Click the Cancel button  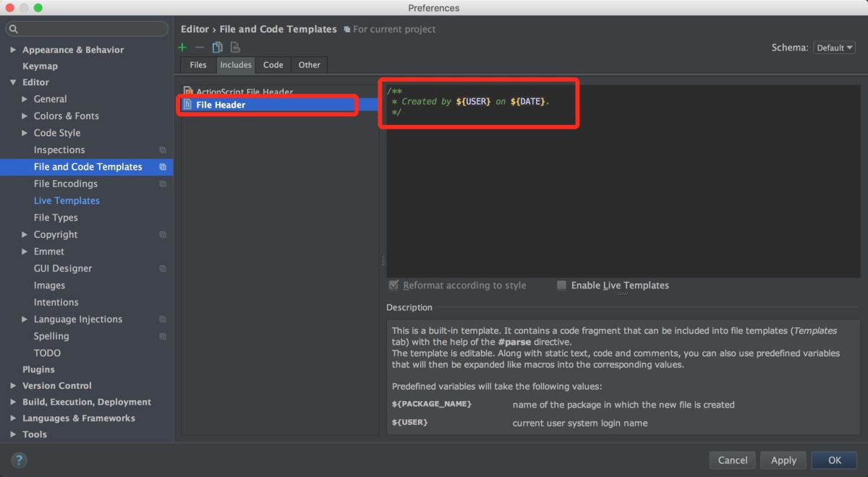click(733, 460)
